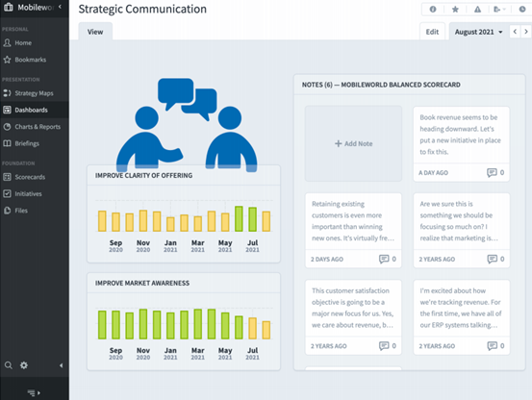This screenshot has width=532, height=400.
Task: Click the info icon in top toolbar
Action: [433, 10]
